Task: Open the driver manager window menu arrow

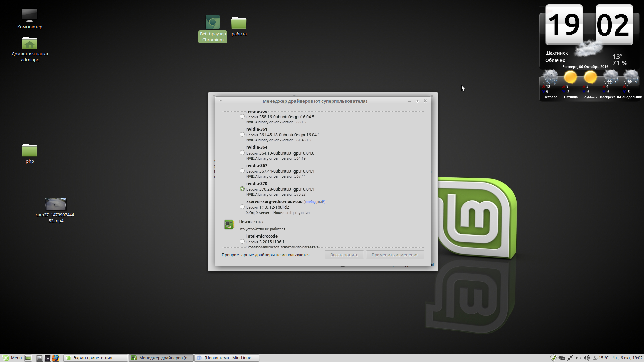Action: (221, 101)
